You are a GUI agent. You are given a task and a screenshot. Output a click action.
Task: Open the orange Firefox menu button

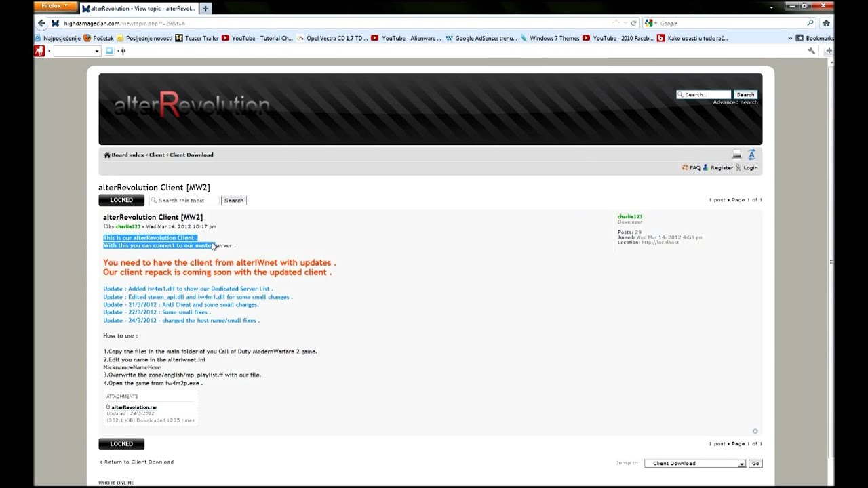coord(56,6)
